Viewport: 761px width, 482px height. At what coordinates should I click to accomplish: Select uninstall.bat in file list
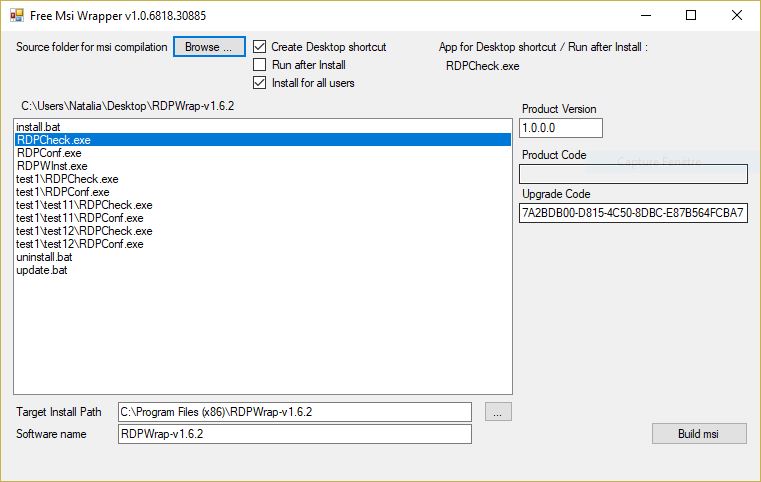pos(44,257)
